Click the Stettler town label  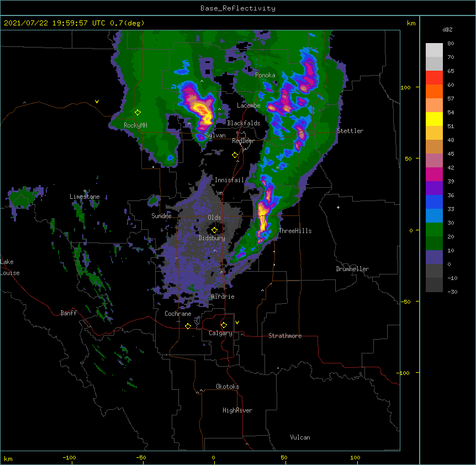coord(350,131)
